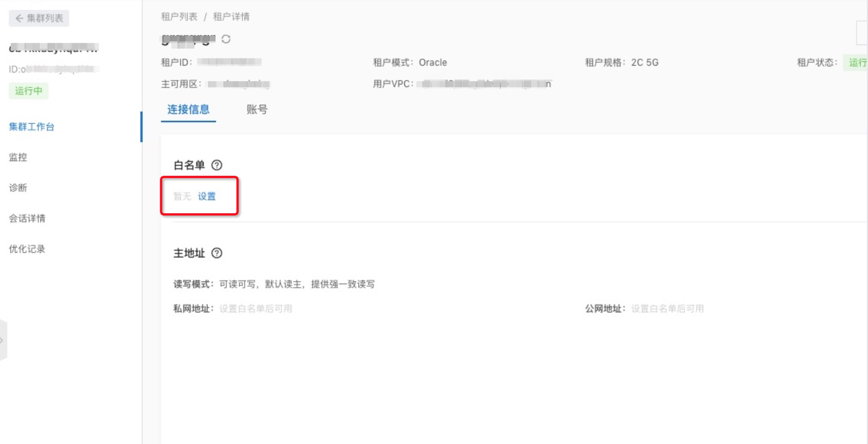Click the 私网地址 placeholder text
This screenshot has height=444, width=868.
[256, 308]
